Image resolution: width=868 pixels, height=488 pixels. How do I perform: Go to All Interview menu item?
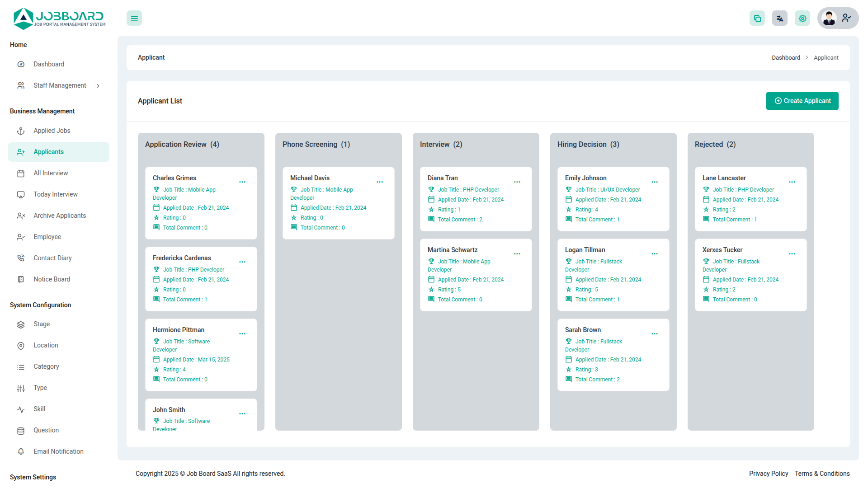[x=51, y=173]
